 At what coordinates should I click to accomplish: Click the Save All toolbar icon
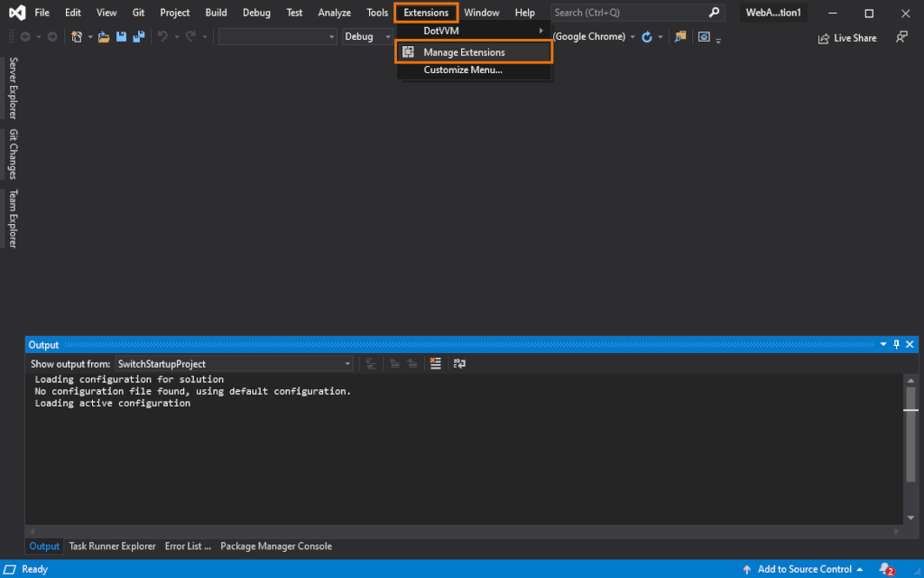click(139, 37)
